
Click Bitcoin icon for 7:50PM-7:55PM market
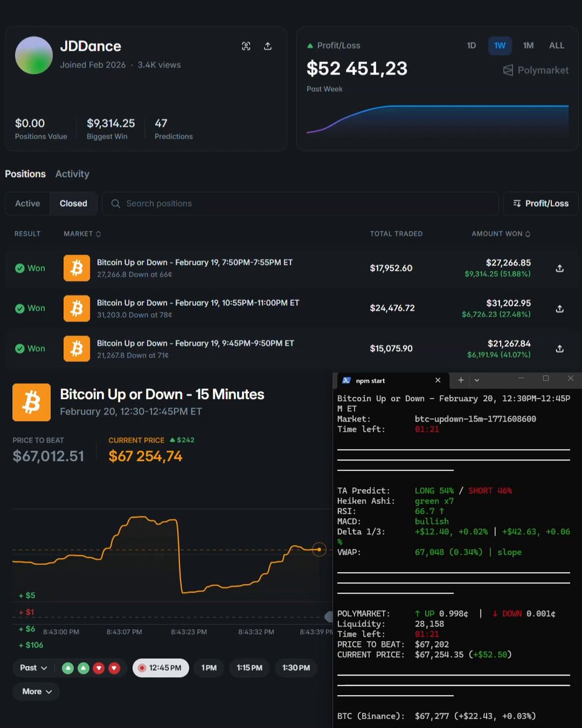pos(76,268)
